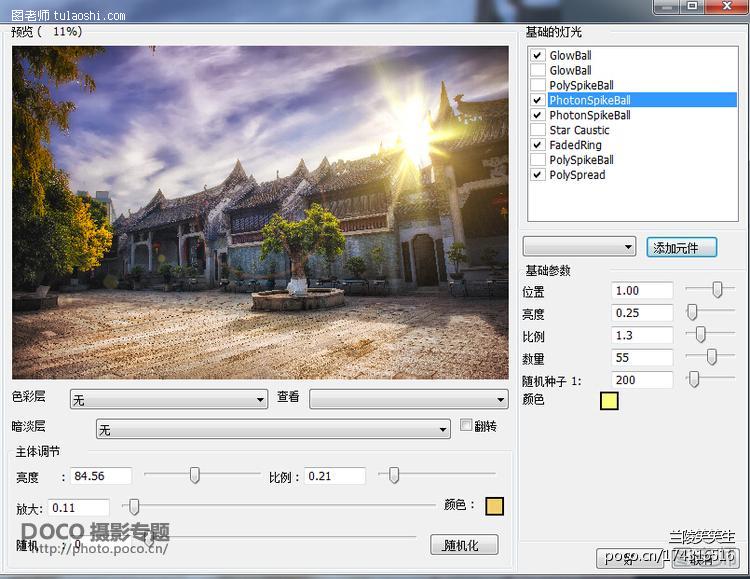Click the 亮度 value field 0.25
This screenshot has height=579, width=750.
[x=642, y=313]
